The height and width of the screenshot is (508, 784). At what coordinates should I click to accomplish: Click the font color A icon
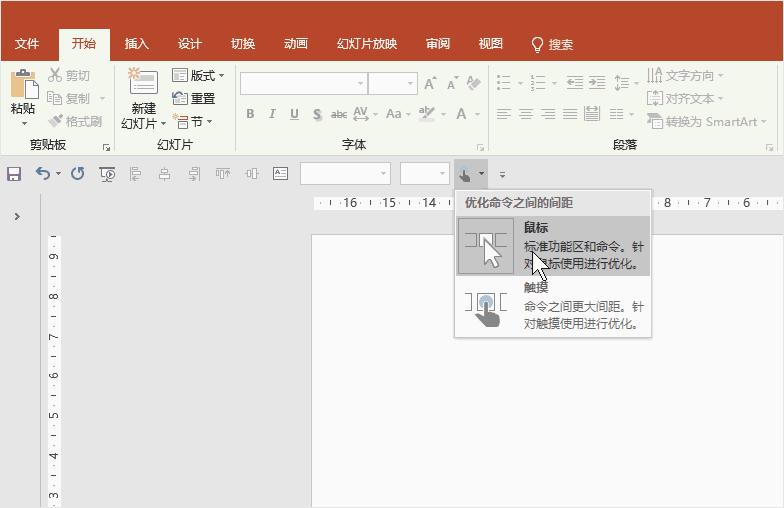coord(462,114)
